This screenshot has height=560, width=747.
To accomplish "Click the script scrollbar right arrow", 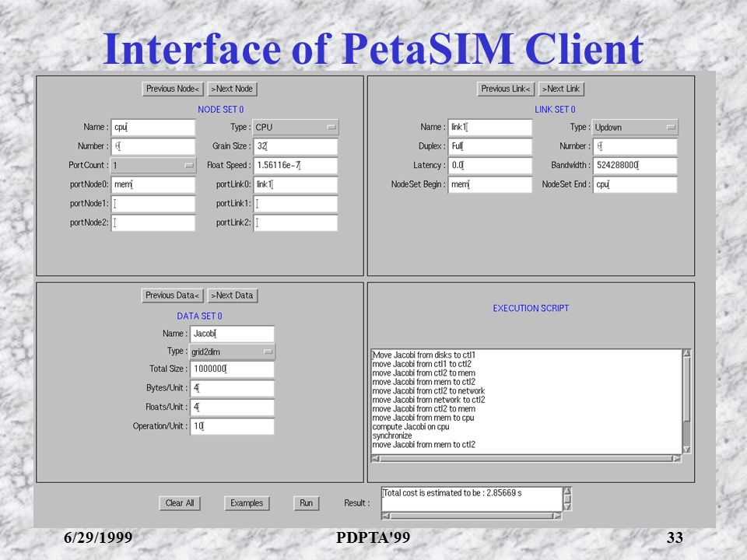I will (677, 459).
